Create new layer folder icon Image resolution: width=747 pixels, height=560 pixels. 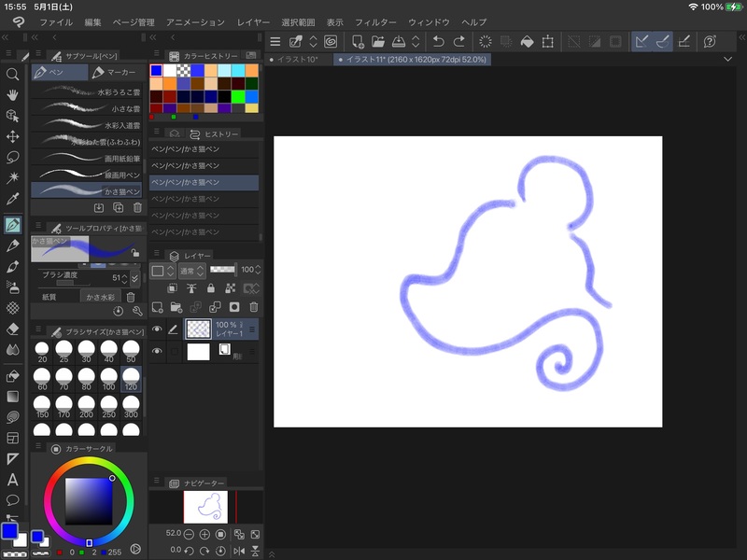[x=176, y=307]
